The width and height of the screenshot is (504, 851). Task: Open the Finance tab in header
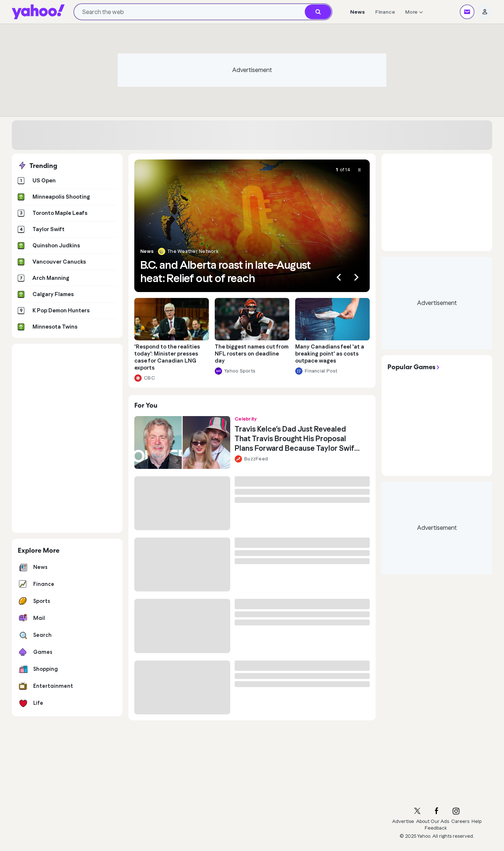coord(385,12)
